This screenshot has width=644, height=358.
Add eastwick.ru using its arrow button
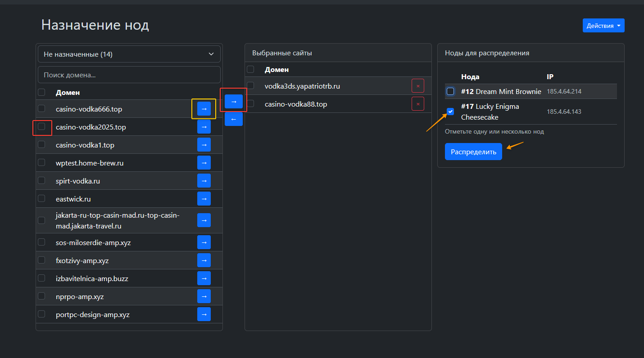(x=204, y=198)
